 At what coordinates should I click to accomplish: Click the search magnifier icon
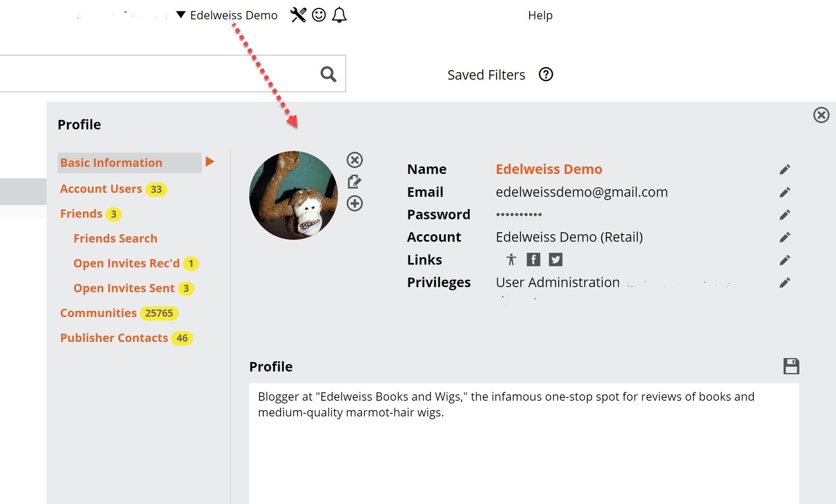click(328, 74)
